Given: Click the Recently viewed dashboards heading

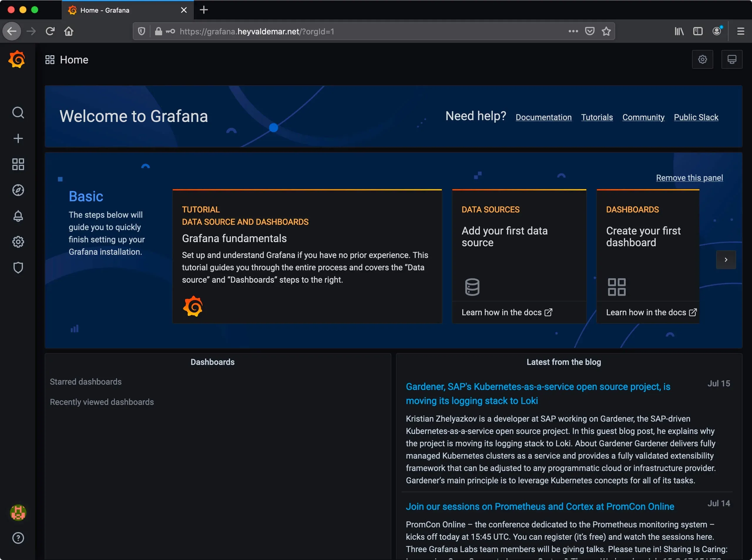Looking at the screenshot, I should coord(102,402).
